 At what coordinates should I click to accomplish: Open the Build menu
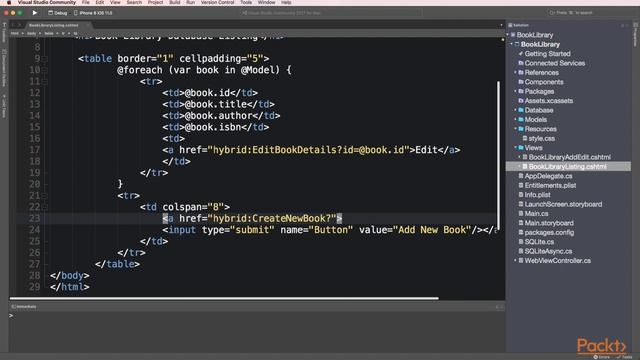coord(175,2)
